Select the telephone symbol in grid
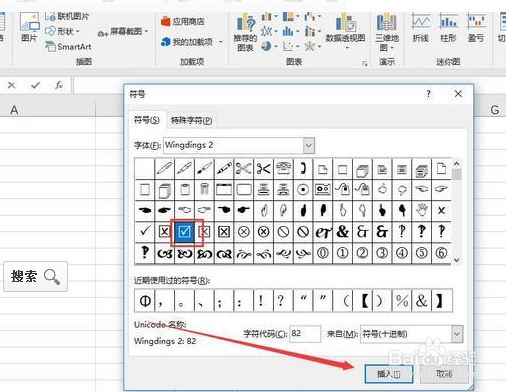This screenshot has width=506, height=392. (x=283, y=169)
